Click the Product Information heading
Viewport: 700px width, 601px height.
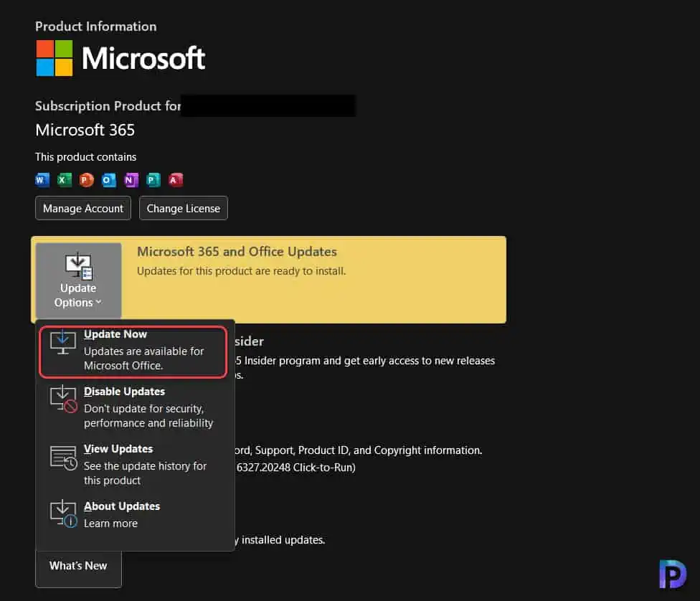[95, 27]
